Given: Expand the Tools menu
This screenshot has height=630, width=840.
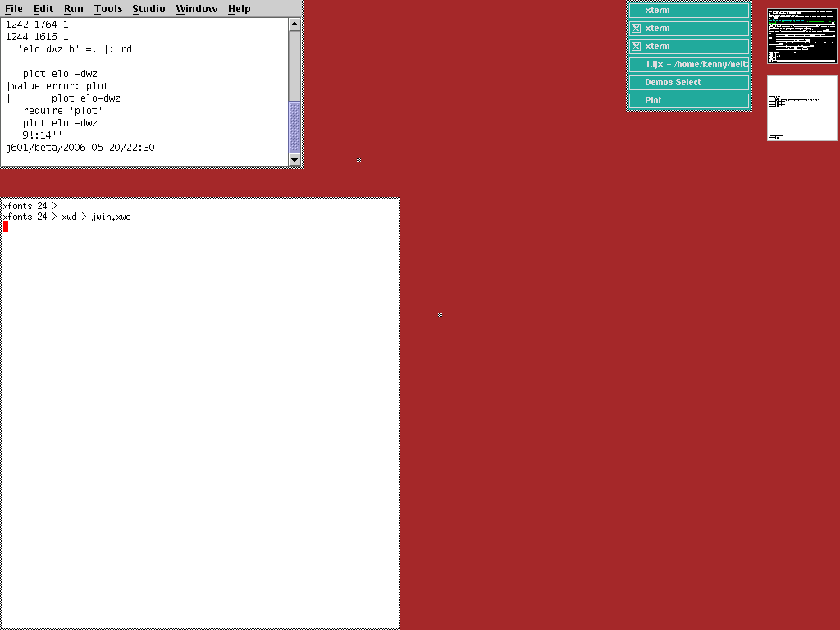Looking at the screenshot, I should [x=108, y=9].
